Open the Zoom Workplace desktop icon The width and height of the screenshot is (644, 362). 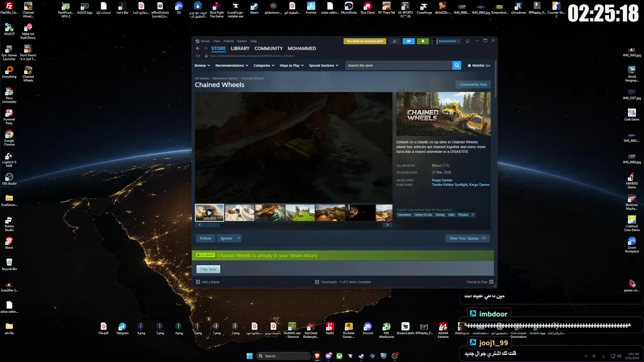pos(632,245)
